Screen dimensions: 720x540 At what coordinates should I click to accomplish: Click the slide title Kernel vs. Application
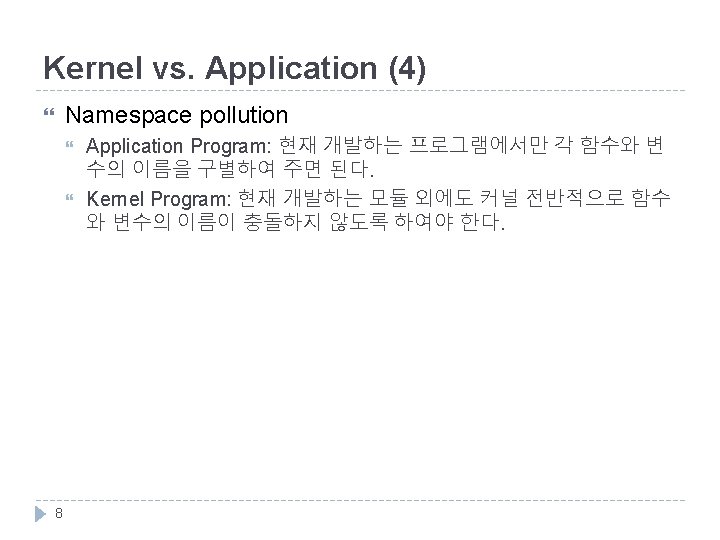[235, 69]
